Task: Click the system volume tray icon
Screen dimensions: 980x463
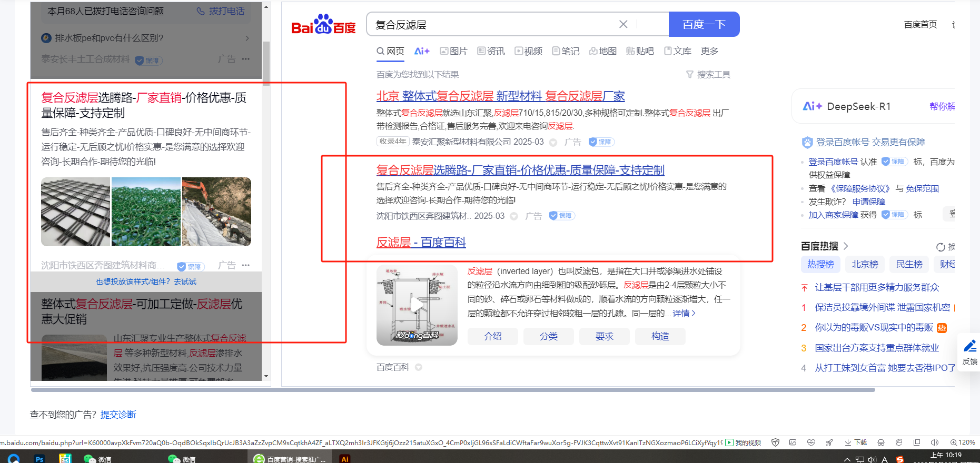Action: pos(872,459)
